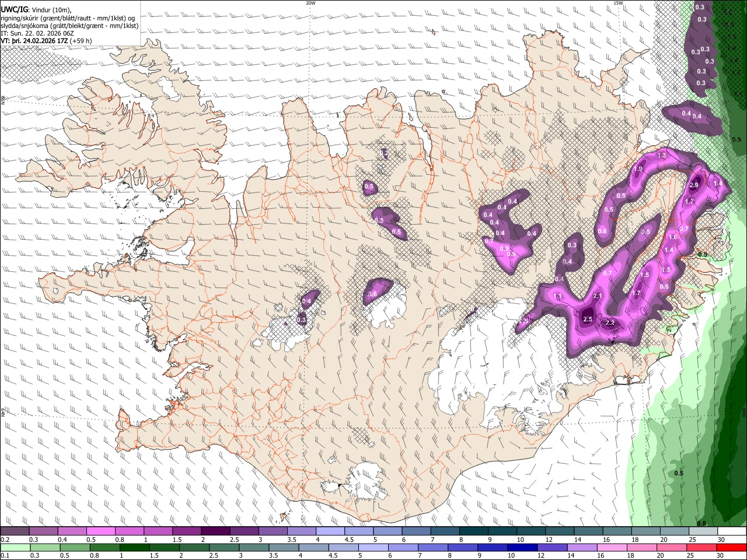Click the 2.2 snowfall value on the map
Viewport: 747px width, 560px height.
coord(610,323)
